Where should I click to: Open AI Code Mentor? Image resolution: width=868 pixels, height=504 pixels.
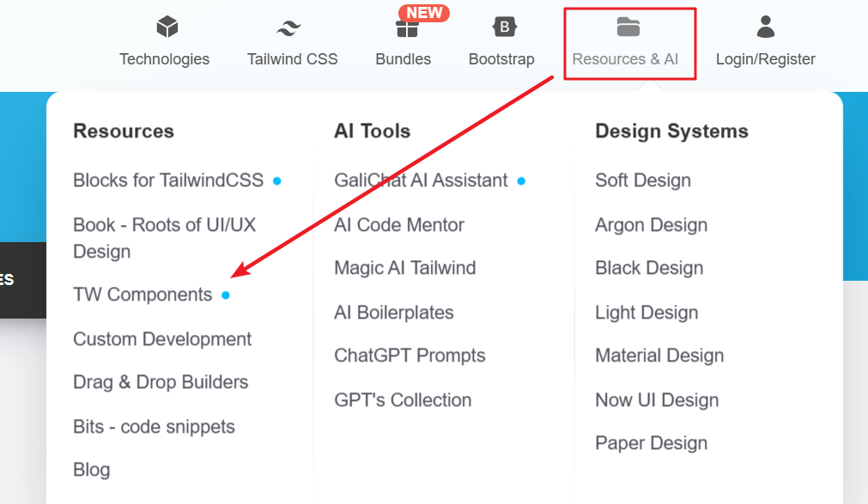(x=399, y=225)
